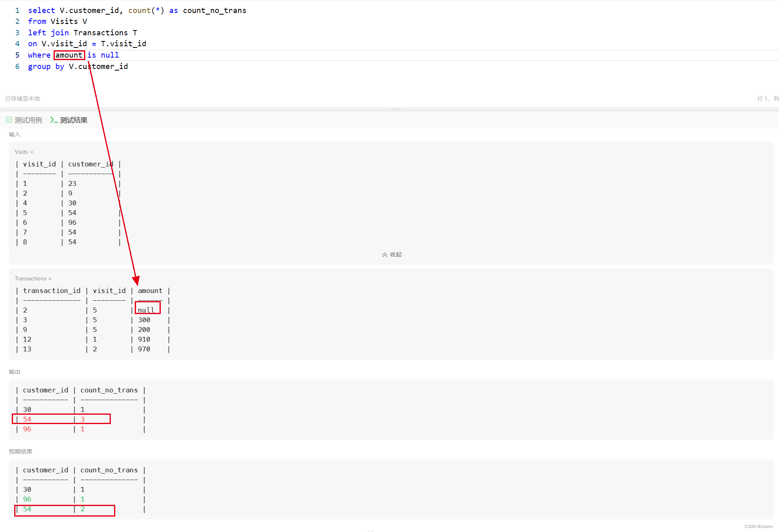
Task: Click code line 3 'left join Transactions T'
Action: 82,32
